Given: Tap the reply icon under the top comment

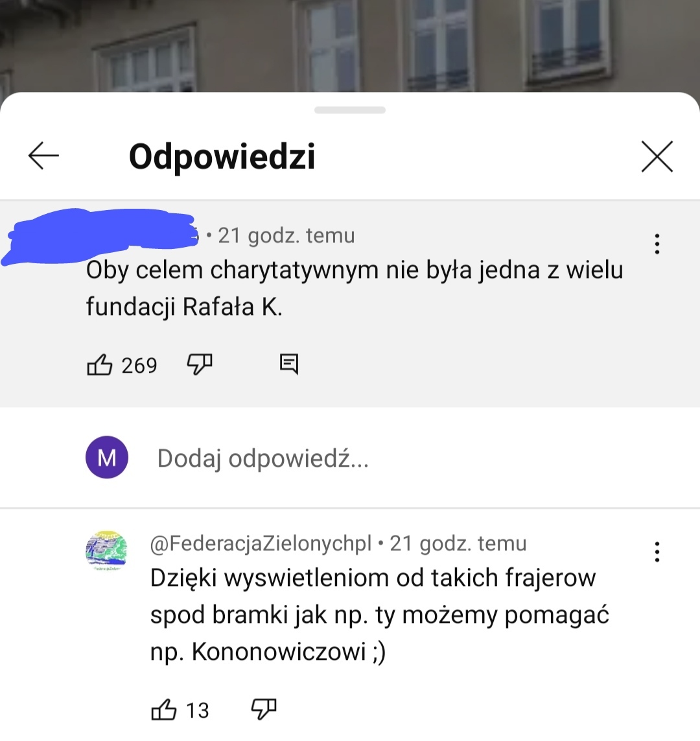Looking at the screenshot, I should tap(289, 364).
